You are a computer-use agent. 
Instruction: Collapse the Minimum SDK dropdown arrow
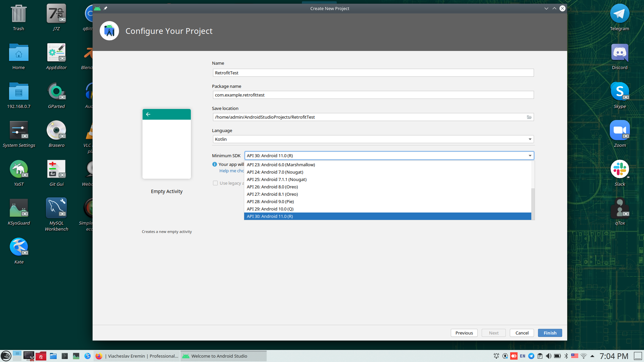530,156
